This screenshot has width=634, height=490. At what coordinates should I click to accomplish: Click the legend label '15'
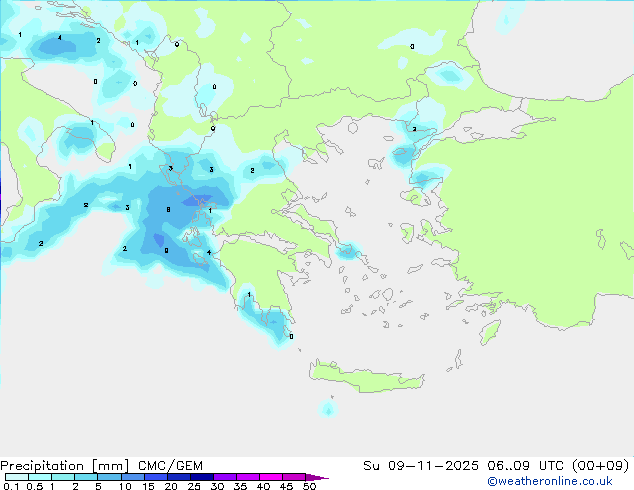point(148,486)
